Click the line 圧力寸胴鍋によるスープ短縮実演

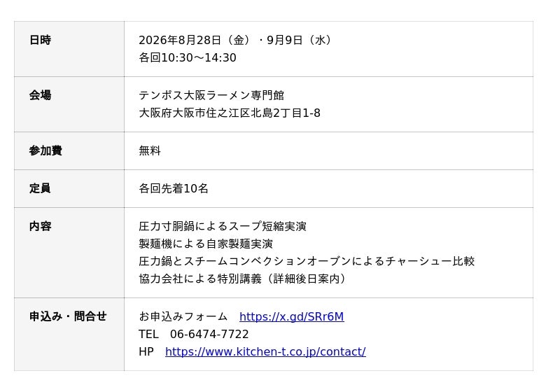pos(223,226)
